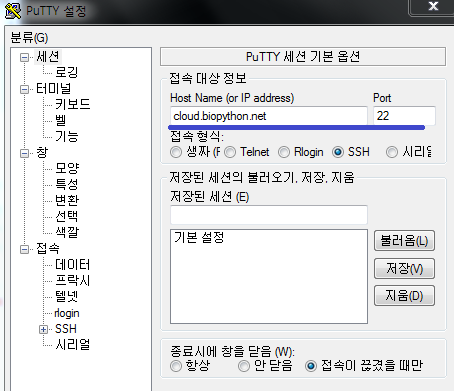Collapse the 창 tree node

click(24, 153)
